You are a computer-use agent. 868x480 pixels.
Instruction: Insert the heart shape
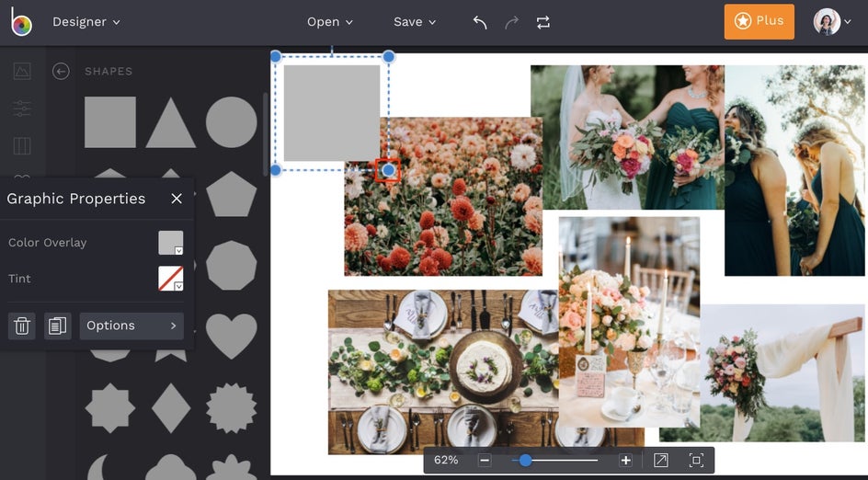231,336
